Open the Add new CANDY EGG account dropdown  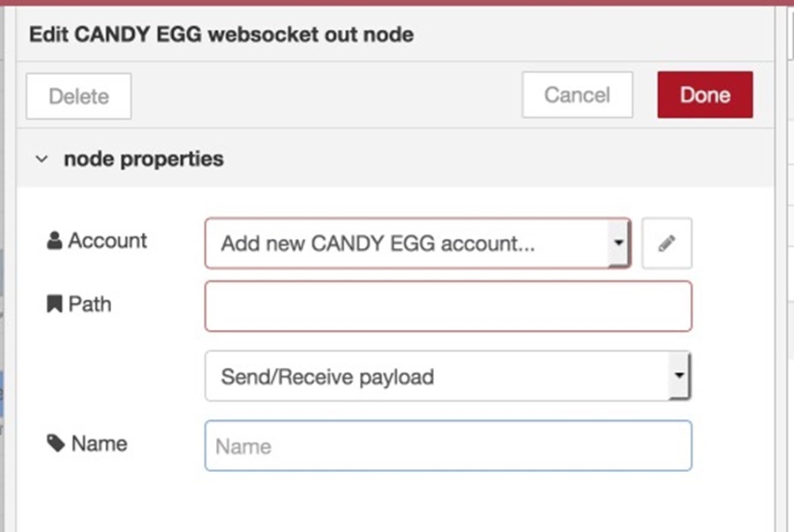coord(418,244)
